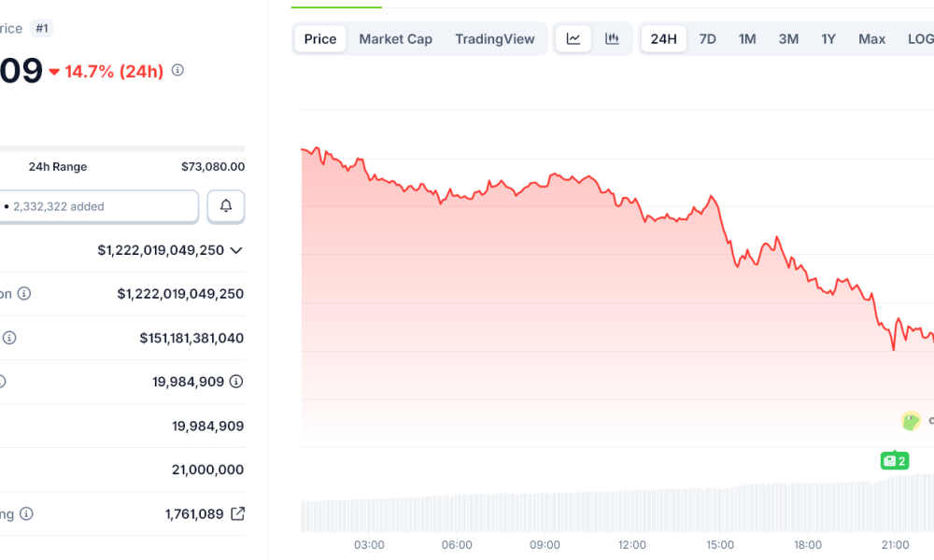Open the external link beside 1,761,089
The width and height of the screenshot is (934, 560).
(236, 513)
